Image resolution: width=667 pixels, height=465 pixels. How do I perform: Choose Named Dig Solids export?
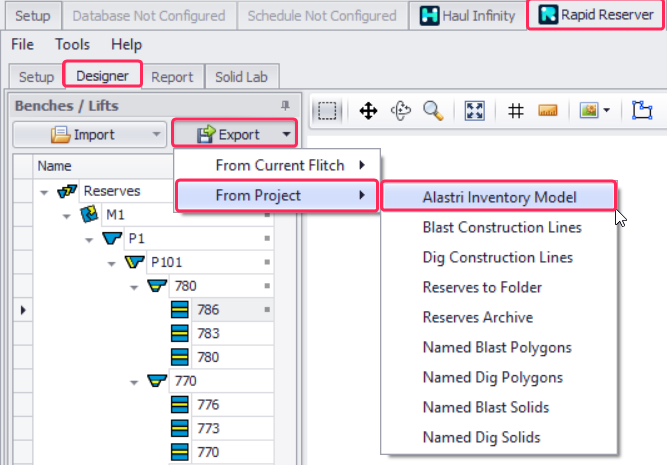click(x=499, y=437)
